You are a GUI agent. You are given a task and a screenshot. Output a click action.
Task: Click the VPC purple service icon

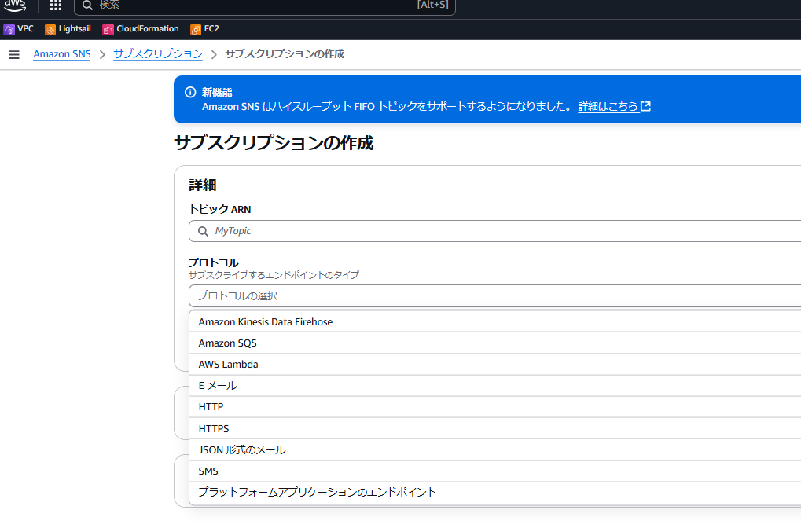click(x=9, y=30)
